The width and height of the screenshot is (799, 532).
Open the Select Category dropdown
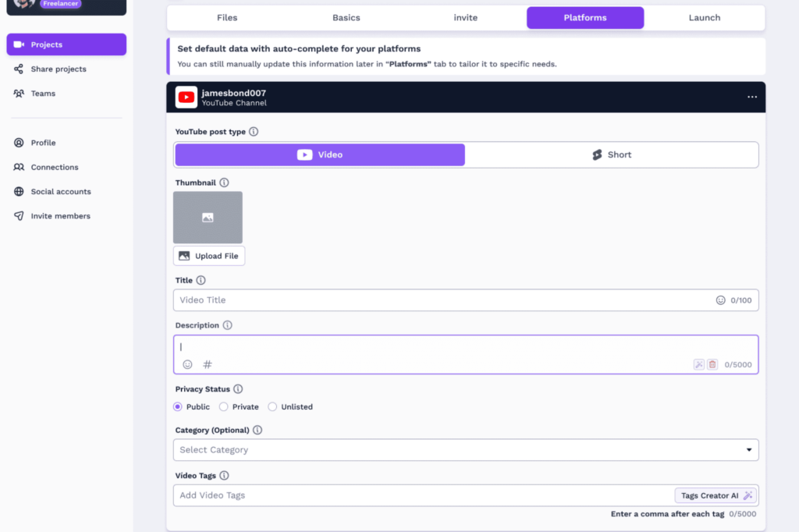(x=465, y=449)
